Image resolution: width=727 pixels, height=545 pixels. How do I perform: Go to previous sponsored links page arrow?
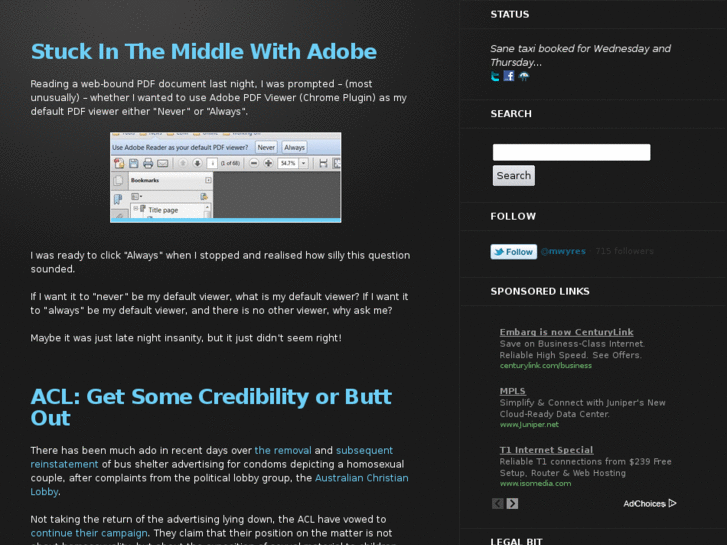(x=497, y=503)
